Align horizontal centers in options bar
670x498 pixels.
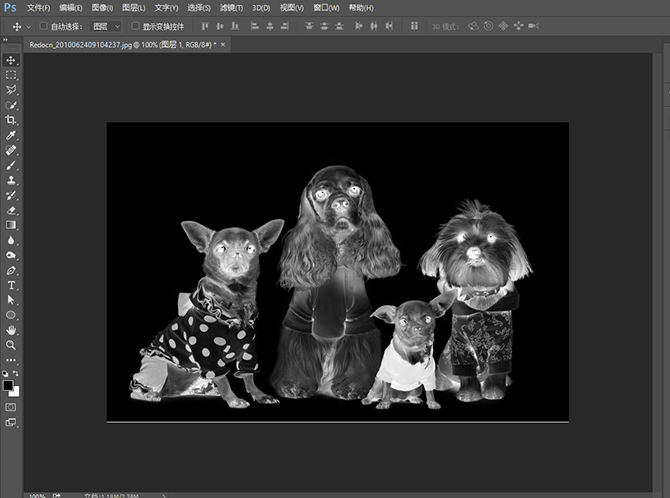[270, 27]
